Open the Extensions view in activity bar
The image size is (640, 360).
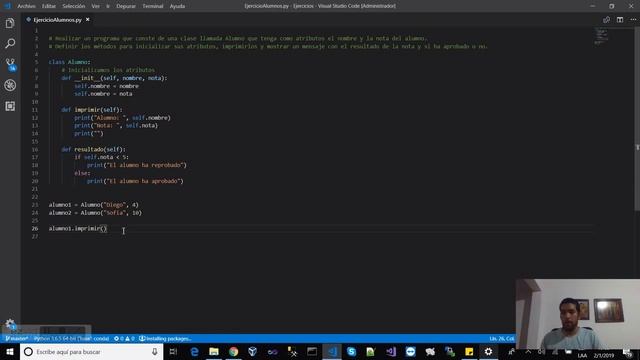pos(10,106)
